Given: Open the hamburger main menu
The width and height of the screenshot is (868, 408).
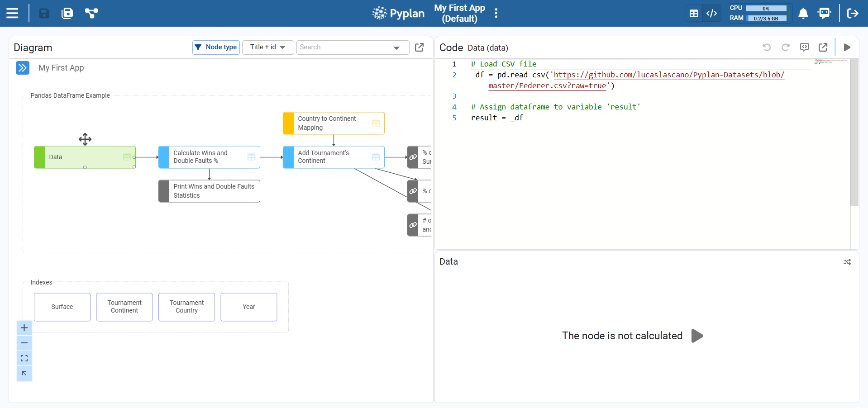Looking at the screenshot, I should (12, 13).
